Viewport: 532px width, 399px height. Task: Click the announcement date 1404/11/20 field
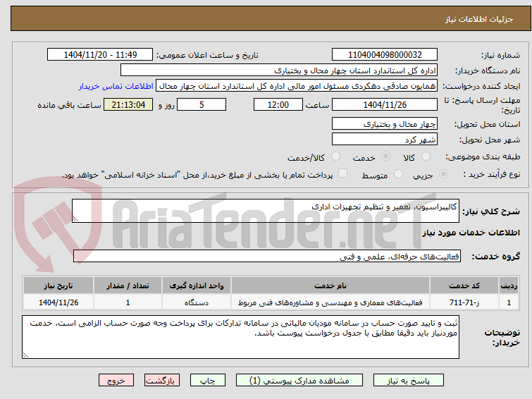point(100,55)
